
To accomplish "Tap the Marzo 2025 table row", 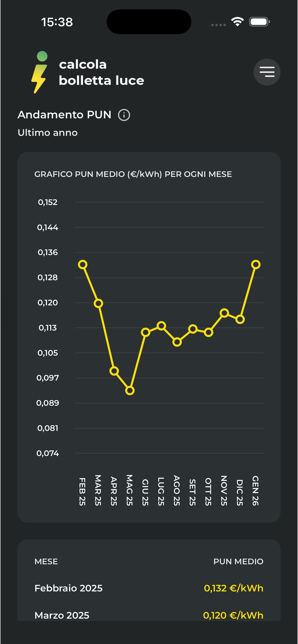I will pos(149,615).
